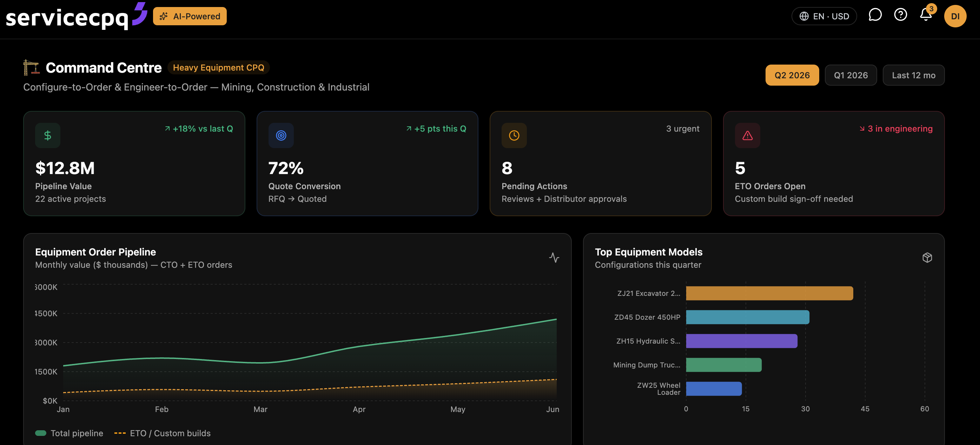
Task: Switch to the Q1 2026 period
Action: (850, 75)
